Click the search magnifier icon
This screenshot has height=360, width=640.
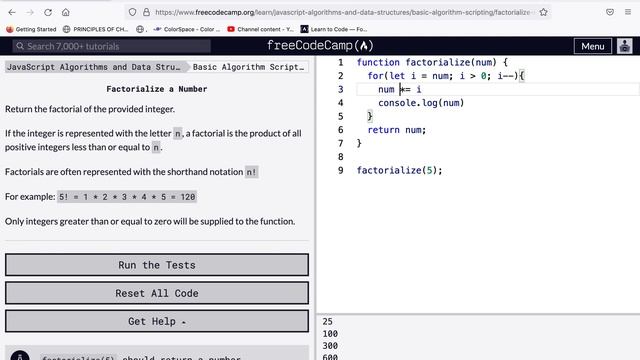(20, 46)
